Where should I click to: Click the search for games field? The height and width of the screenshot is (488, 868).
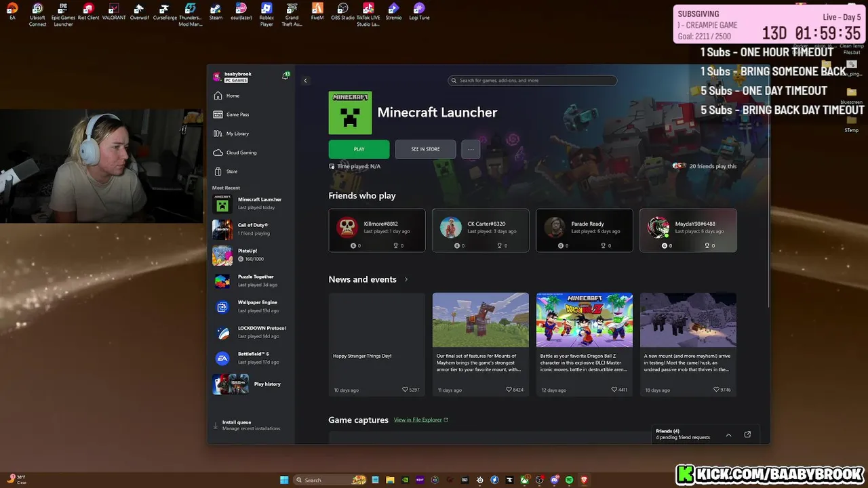click(x=532, y=81)
